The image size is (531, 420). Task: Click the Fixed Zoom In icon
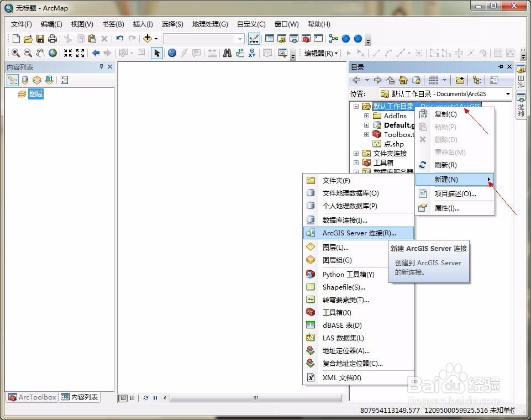[x=68, y=53]
